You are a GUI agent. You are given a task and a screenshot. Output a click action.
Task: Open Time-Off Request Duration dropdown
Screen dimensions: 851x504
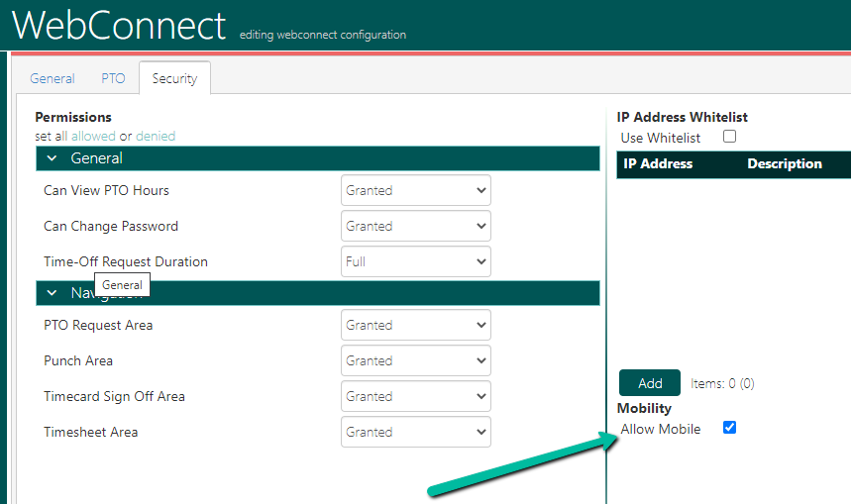click(x=416, y=261)
